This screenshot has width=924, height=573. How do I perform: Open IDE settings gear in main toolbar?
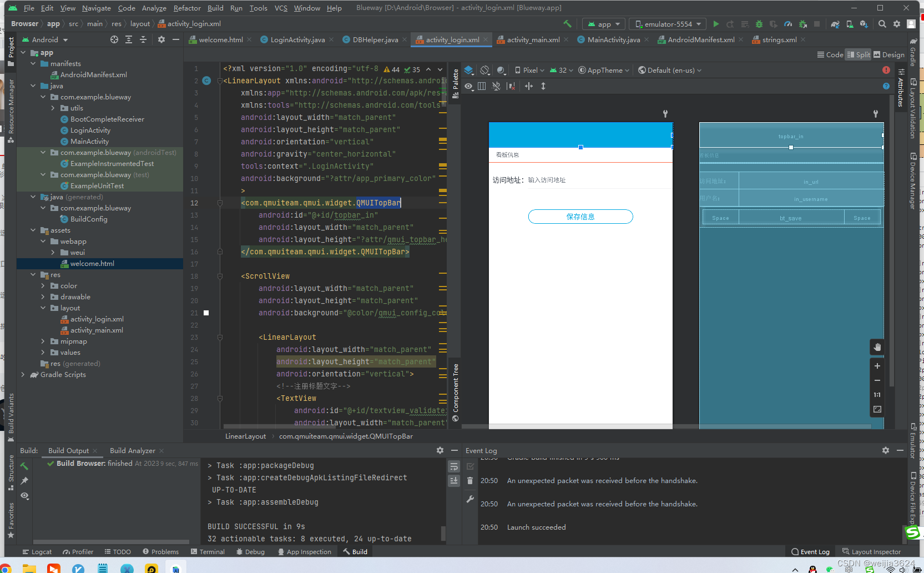[897, 24]
